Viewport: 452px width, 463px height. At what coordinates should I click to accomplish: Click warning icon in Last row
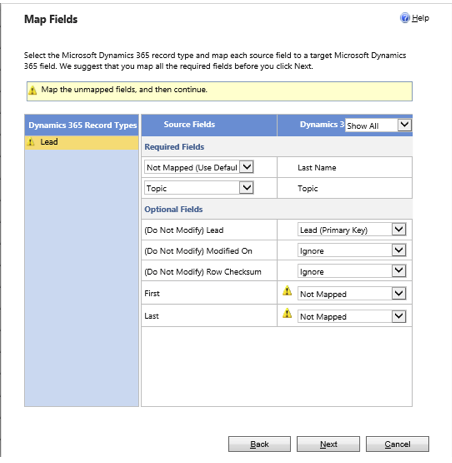[287, 313]
